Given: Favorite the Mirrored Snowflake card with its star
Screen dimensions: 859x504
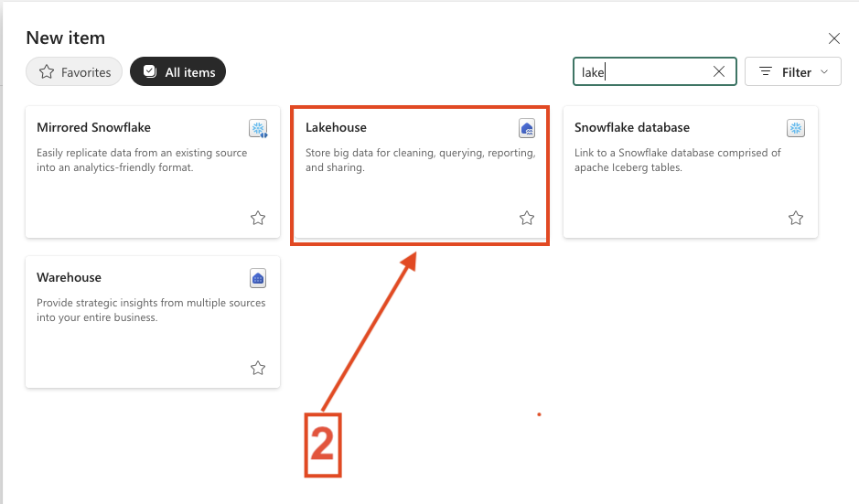Looking at the screenshot, I should pos(258,218).
